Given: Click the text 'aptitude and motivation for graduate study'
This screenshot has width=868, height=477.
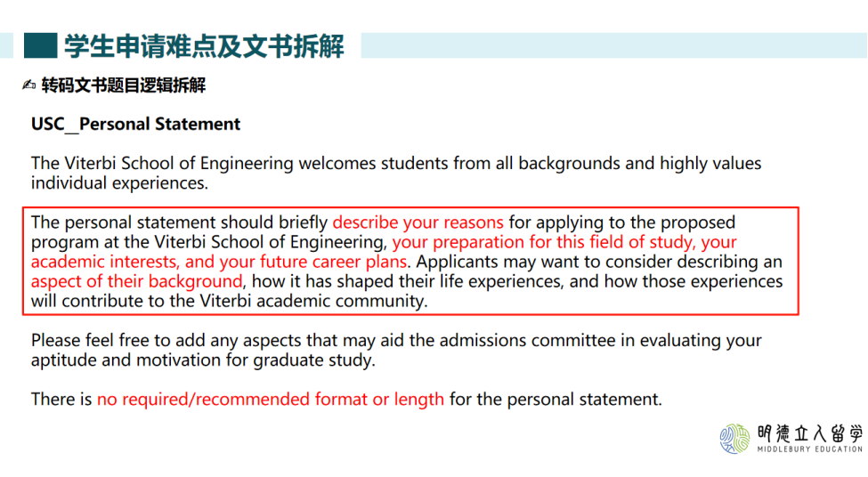Looking at the screenshot, I should [x=203, y=360].
